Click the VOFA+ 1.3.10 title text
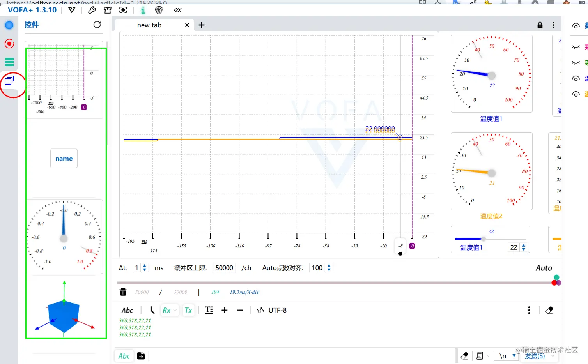Image resolution: width=588 pixels, height=364 pixels. 32,10
